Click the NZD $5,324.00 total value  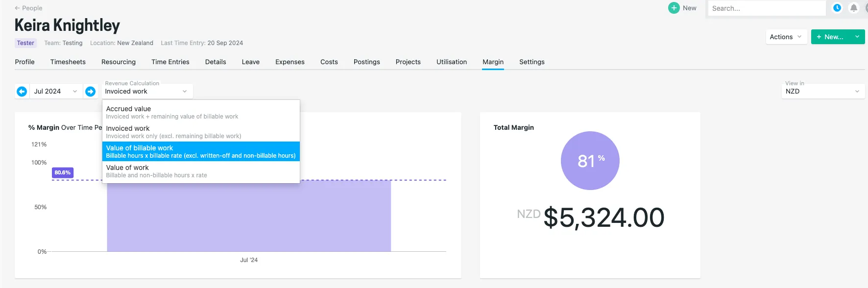point(591,217)
